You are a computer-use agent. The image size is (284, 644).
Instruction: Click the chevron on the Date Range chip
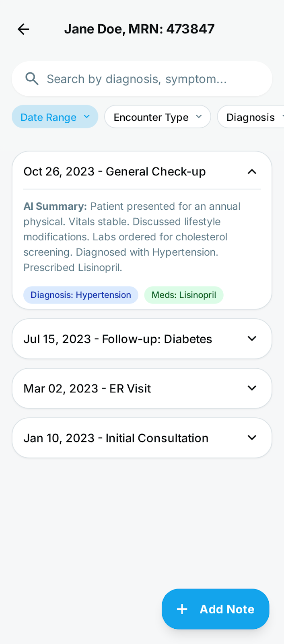point(86,117)
